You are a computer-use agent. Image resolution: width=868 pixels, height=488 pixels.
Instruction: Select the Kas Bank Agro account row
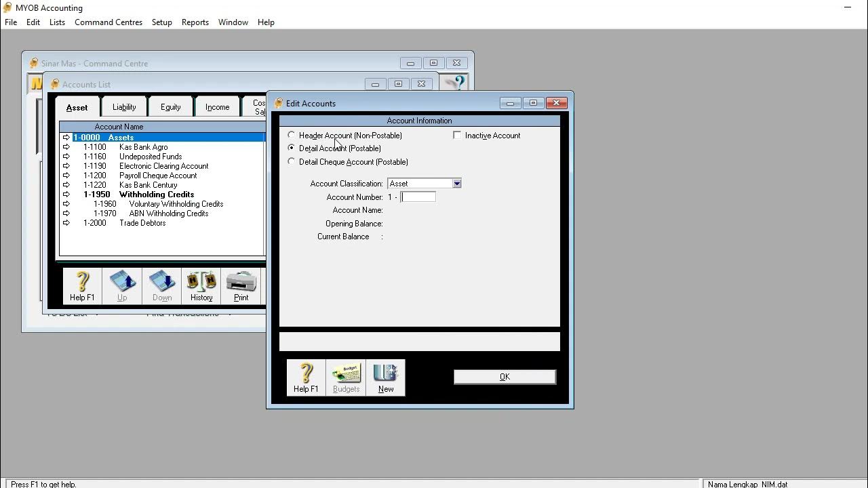(163, 147)
